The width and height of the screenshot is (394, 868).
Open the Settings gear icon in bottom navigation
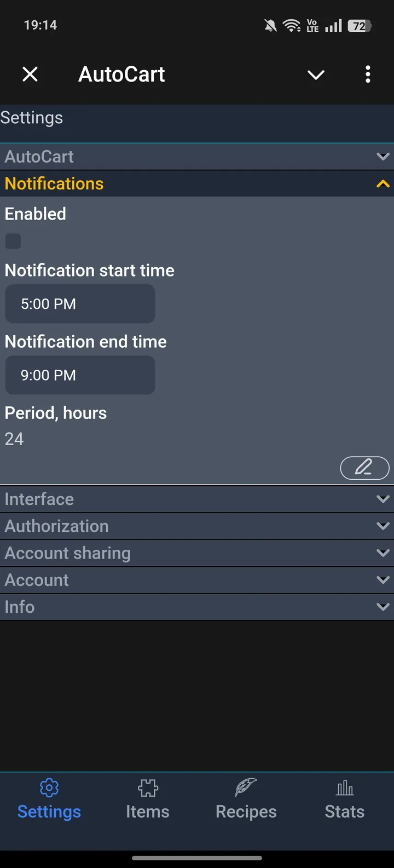tap(48, 788)
